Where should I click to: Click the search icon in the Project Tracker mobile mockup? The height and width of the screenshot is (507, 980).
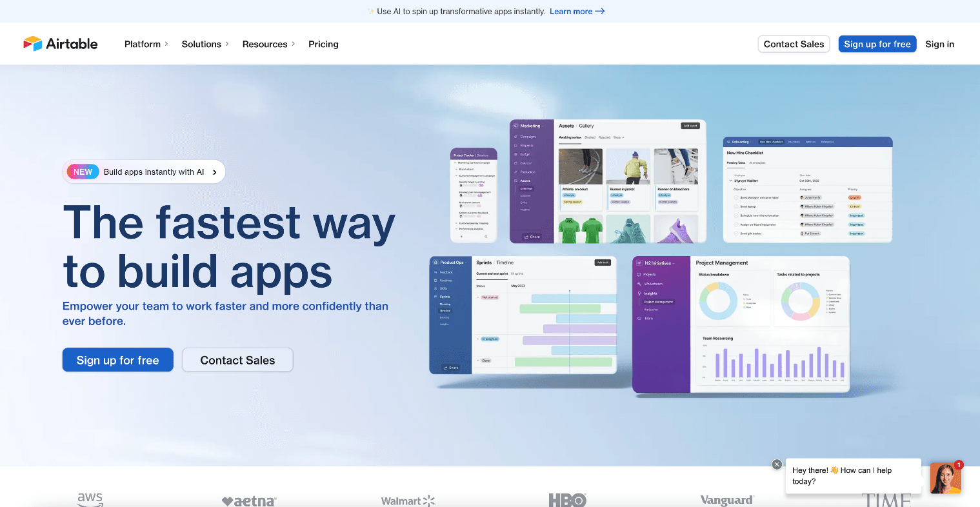(x=486, y=237)
